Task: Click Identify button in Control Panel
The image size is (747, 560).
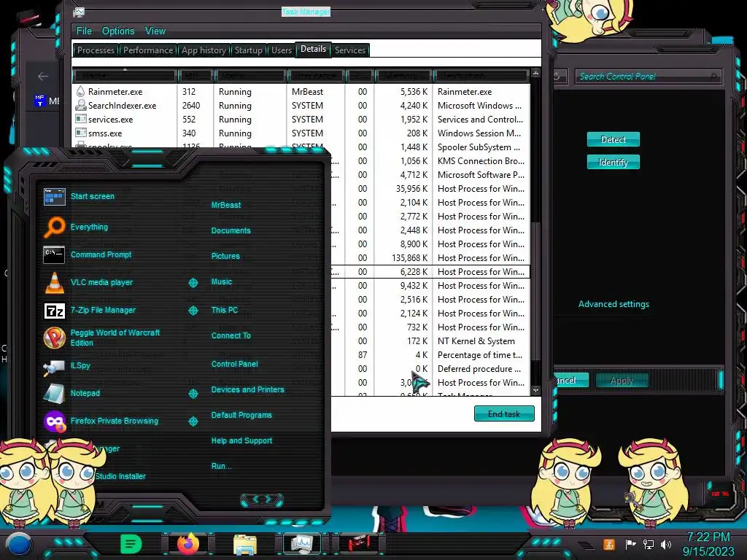Action: [x=613, y=163]
